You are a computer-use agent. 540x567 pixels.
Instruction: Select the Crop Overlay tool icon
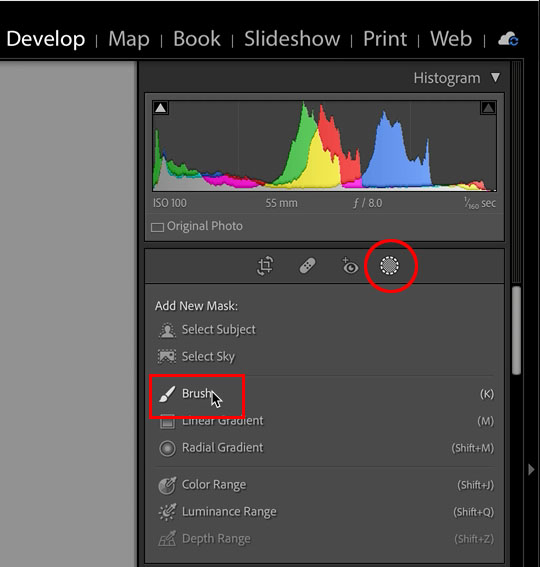pyautogui.click(x=265, y=266)
